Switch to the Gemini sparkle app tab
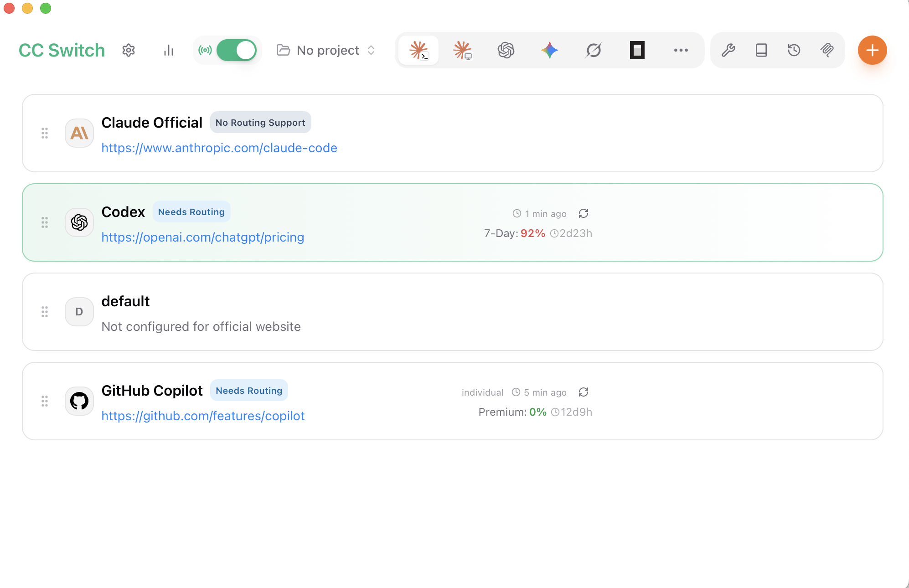This screenshot has width=909, height=588. [550, 50]
